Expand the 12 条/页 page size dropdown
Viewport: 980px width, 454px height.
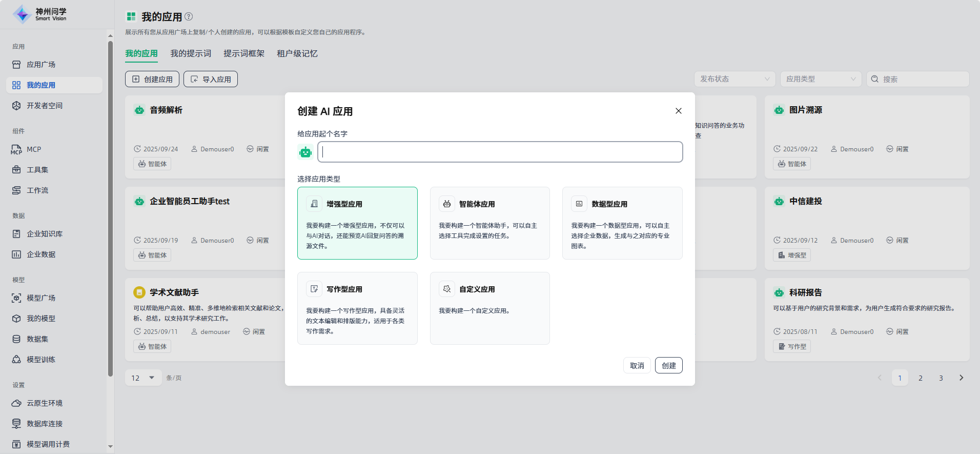coord(143,378)
